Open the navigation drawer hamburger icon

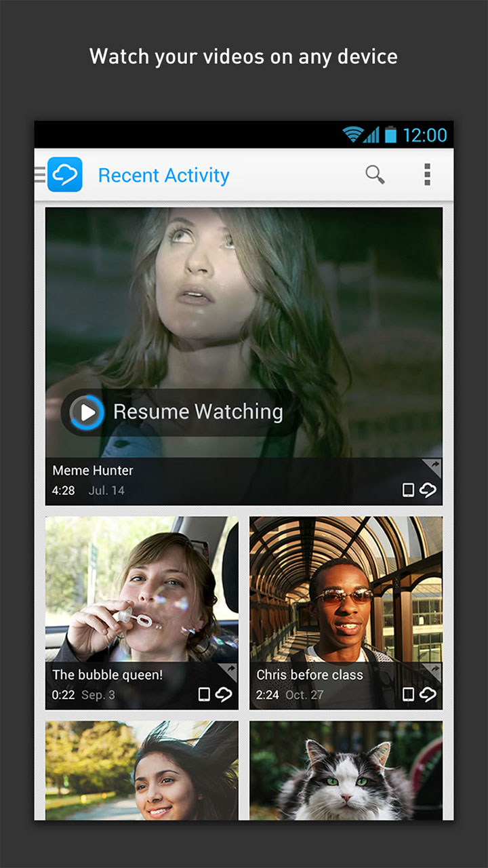[x=40, y=175]
